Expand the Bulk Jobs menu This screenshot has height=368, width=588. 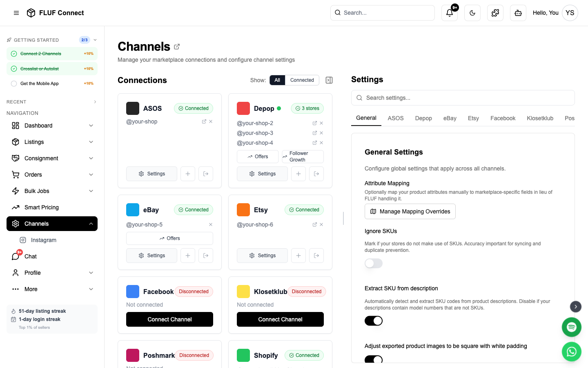click(x=91, y=191)
